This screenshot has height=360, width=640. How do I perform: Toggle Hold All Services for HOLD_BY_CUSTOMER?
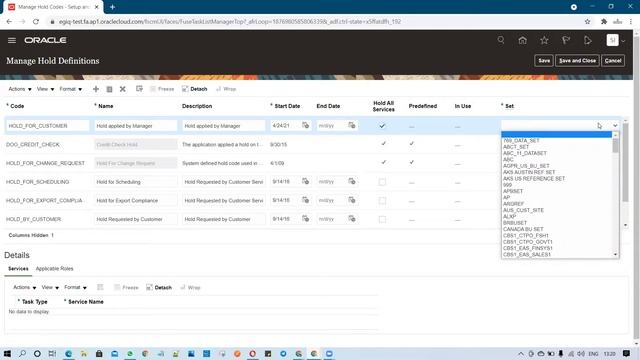pos(382,219)
